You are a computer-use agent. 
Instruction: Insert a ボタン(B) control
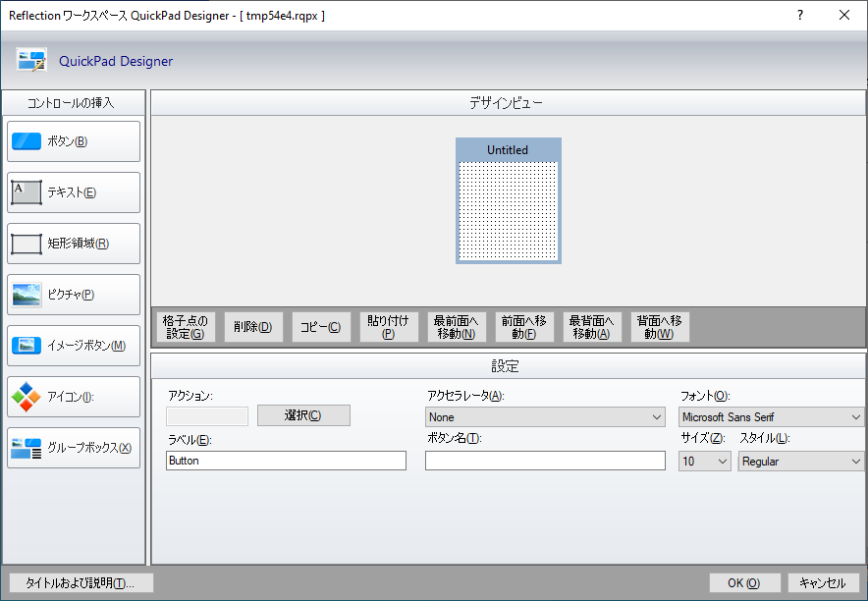[x=74, y=141]
